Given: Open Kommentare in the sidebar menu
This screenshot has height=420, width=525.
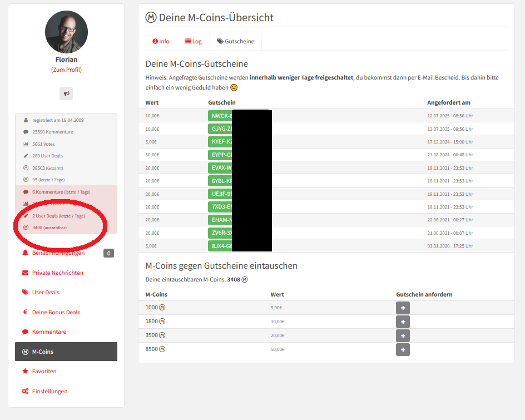Looking at the screenshot, I should click(x=49, y=332).
